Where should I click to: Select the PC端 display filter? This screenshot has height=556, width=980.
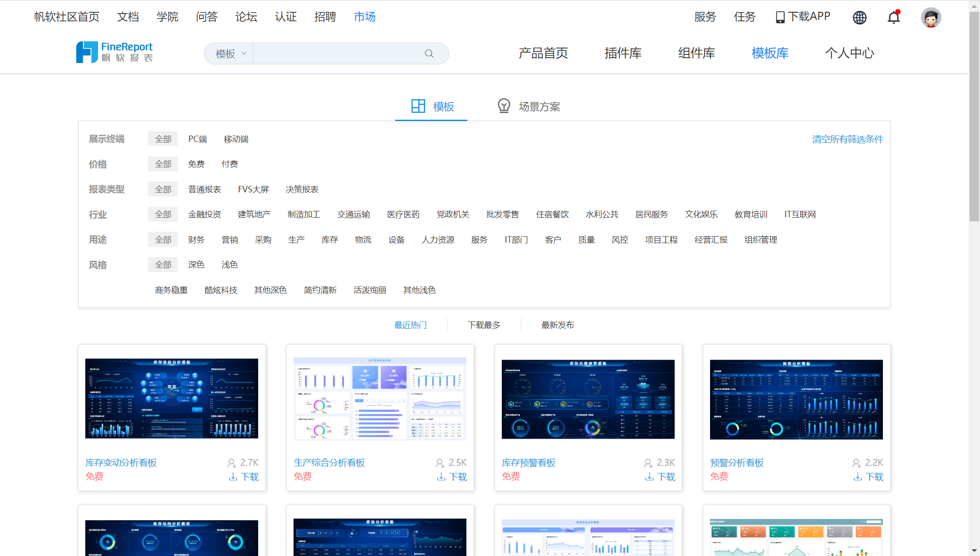click(x=197, y=139)
